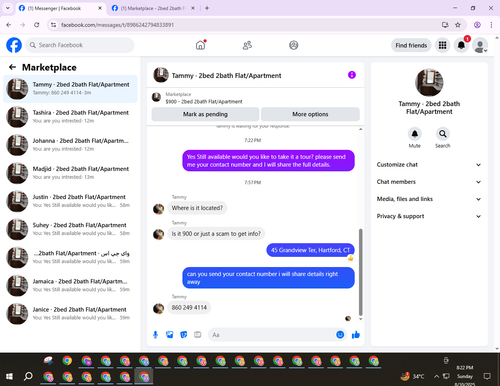
Task: Open Janice 2bed 2bath conversation
Action: tap(70, 313)
